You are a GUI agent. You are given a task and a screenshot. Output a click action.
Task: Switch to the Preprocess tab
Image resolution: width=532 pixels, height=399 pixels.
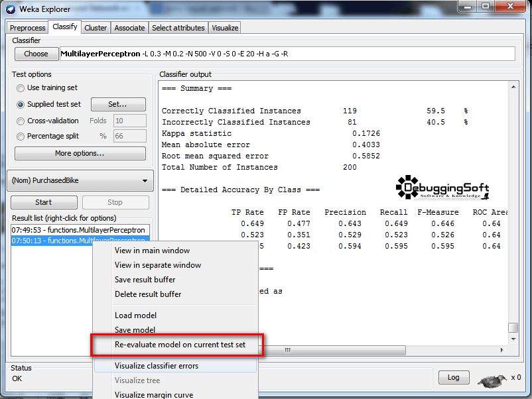27,28
